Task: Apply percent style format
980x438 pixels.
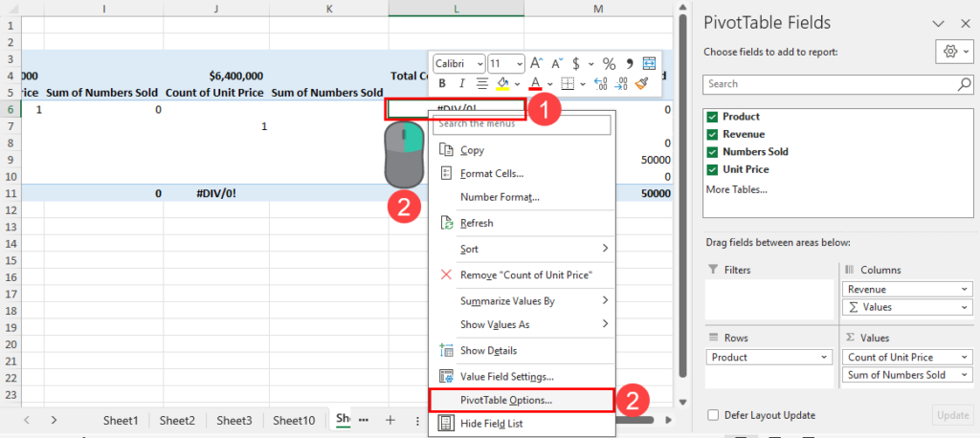Action: 609,63
